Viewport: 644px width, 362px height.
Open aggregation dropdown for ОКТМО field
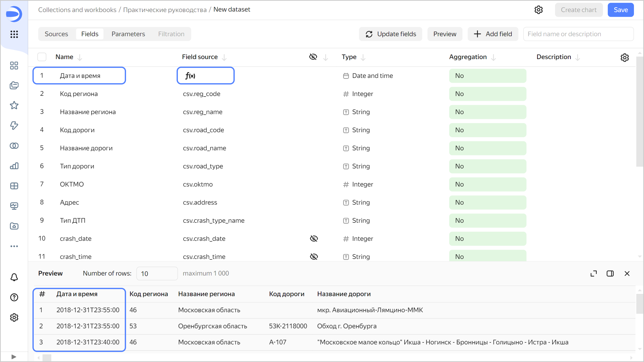pos(487,184)
